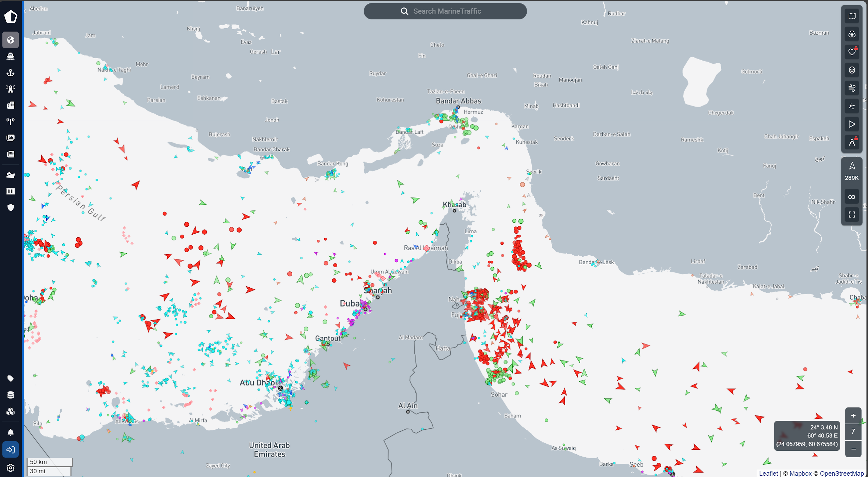Open the vessel filters circles icon
Screen dimensions: 868x477
click(x=852, y=34)
